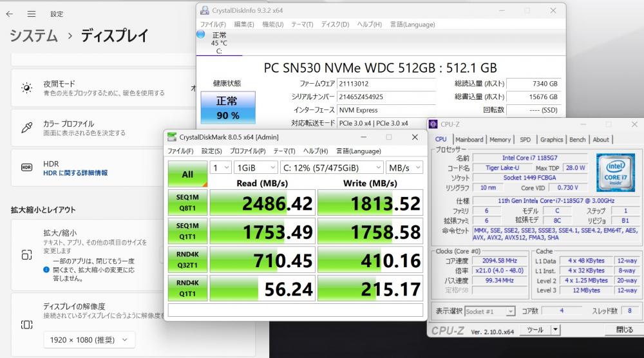
Task: Click the night light sun icon
Action: pyautogui.click(x=26, y=88)
